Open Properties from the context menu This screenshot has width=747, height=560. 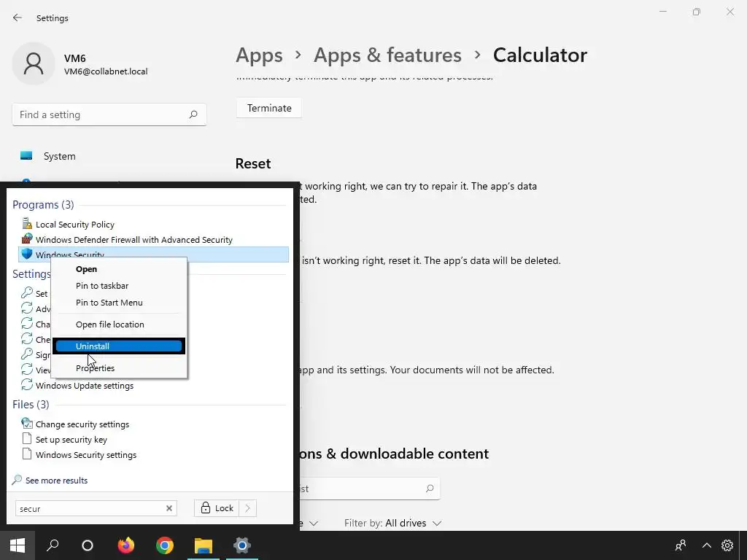click(x=119, y=368)
